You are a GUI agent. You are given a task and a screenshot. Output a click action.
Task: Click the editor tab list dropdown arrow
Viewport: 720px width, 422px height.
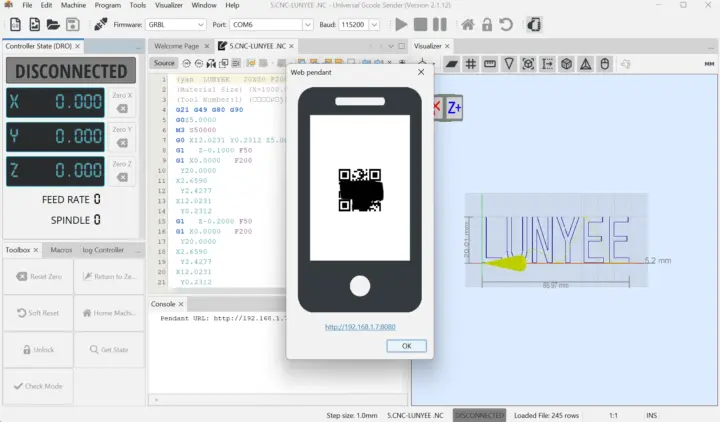click(x=391, y=46)
